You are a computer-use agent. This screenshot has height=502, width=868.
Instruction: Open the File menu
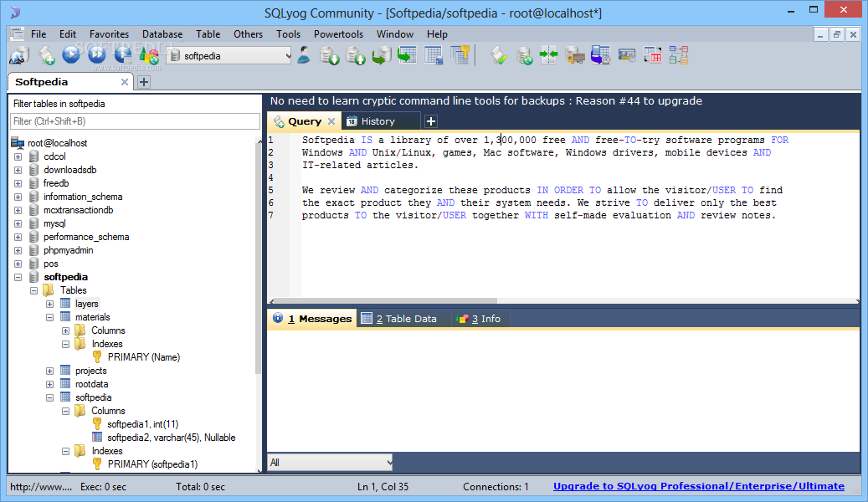(39, 34)
